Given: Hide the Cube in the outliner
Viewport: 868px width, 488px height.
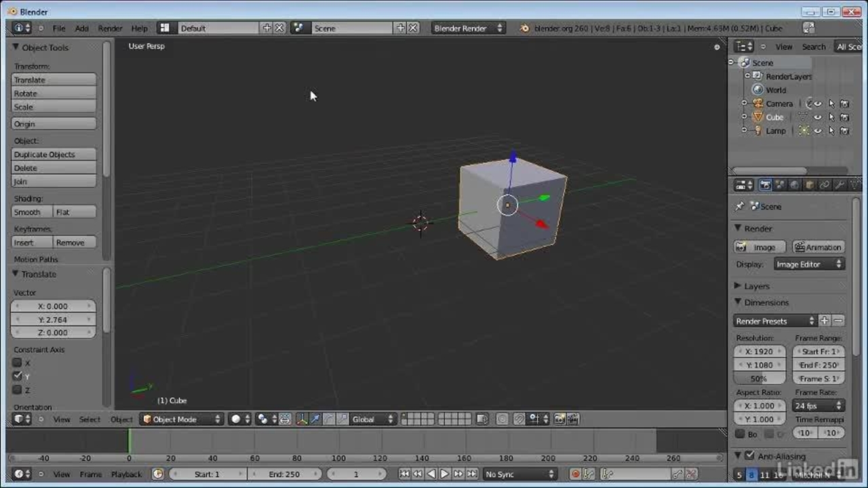Looking at the screenshot, I should (818, 117).
